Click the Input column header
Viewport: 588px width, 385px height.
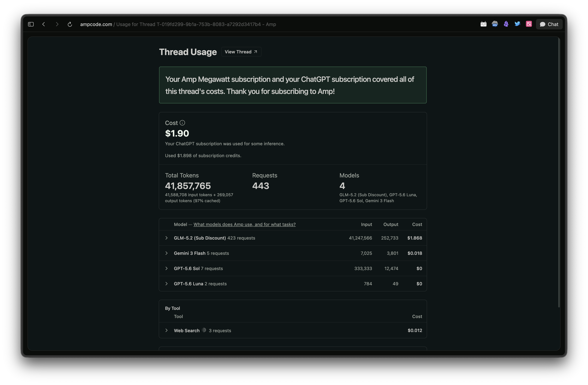[x=366, y=224]
